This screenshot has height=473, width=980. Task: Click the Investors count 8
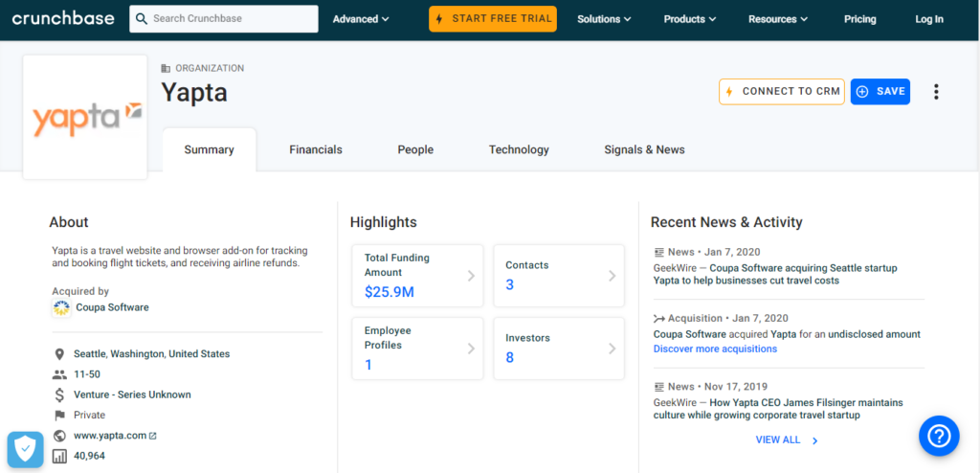(x=509, y=357)
